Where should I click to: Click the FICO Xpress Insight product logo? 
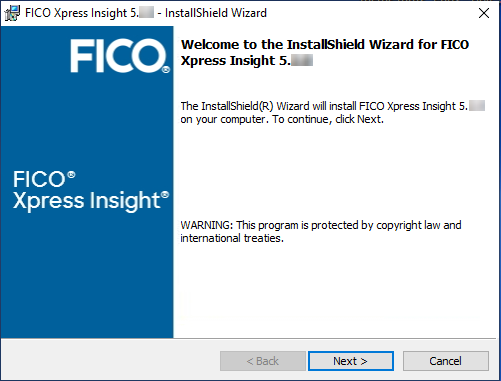(x=91, y=191)
